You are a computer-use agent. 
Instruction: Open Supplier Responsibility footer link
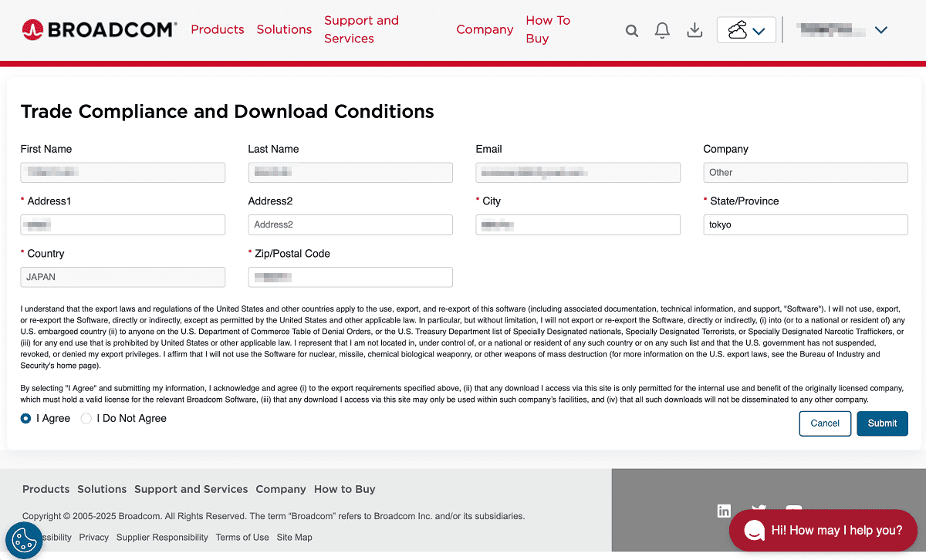[162, 538]
